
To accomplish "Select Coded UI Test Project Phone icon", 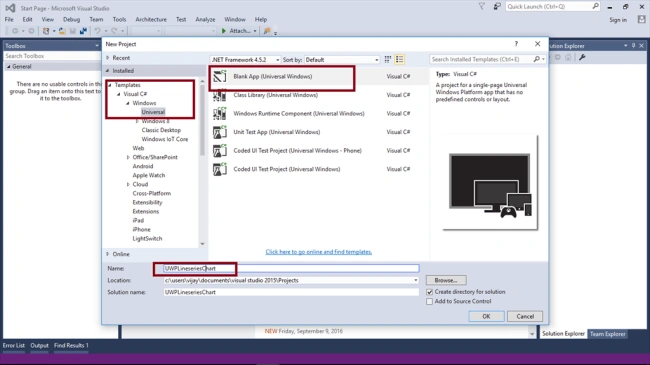I will point(220,151).
